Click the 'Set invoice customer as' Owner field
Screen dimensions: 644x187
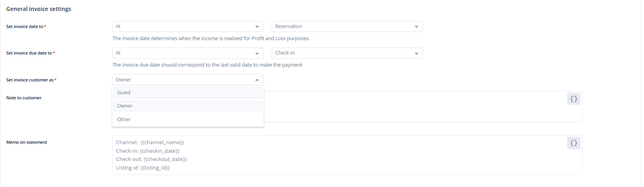pos(188,79)
